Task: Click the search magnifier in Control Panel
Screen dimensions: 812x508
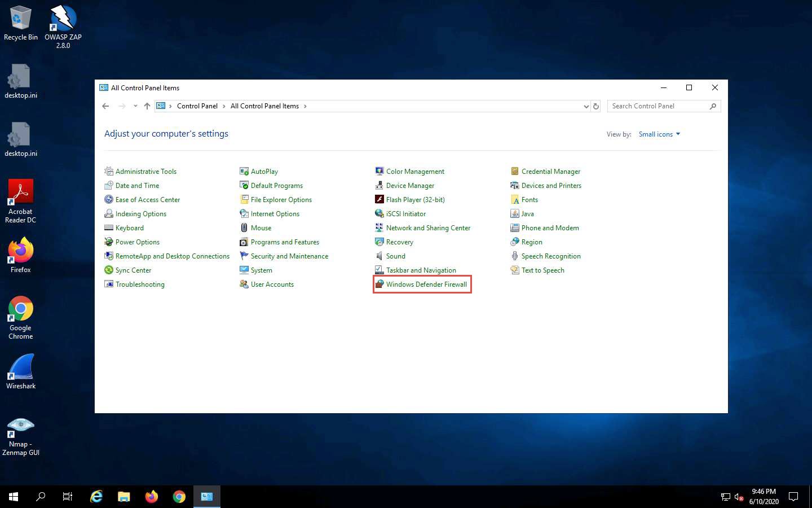Action: tap(713, 106)
